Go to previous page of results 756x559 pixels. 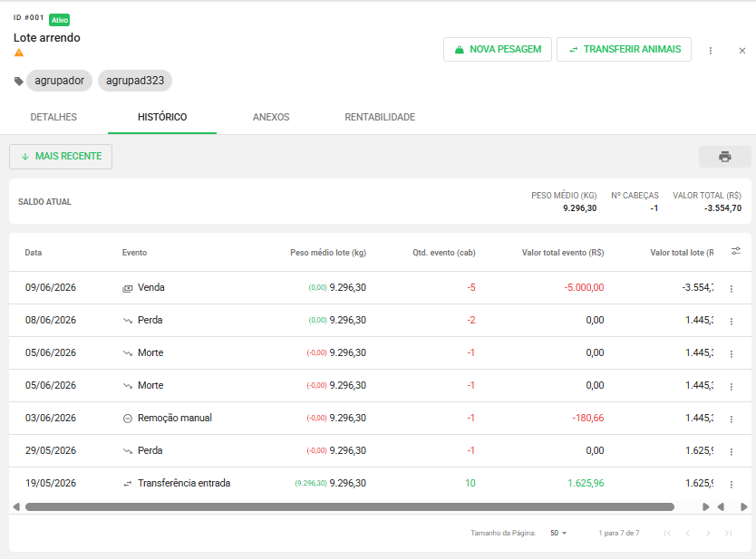coord(687,533)
